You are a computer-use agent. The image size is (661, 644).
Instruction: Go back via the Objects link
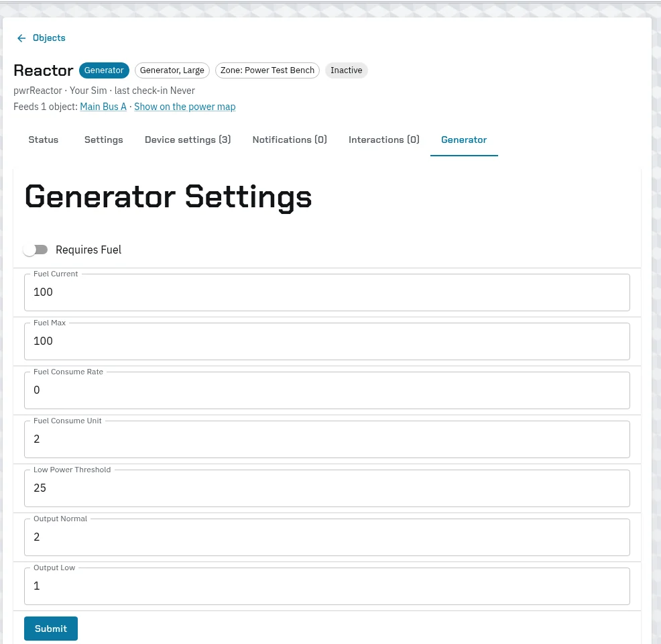tap(49, 38)
